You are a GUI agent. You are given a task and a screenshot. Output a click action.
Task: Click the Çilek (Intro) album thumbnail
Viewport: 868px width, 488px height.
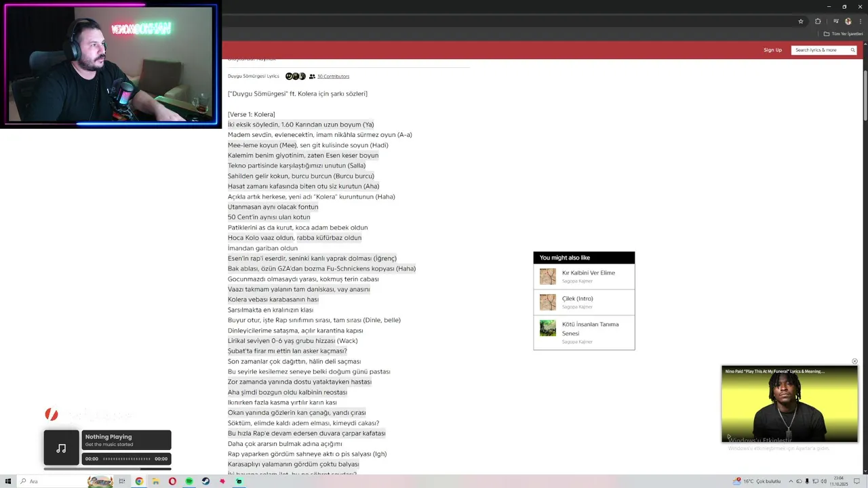[548, 302]
